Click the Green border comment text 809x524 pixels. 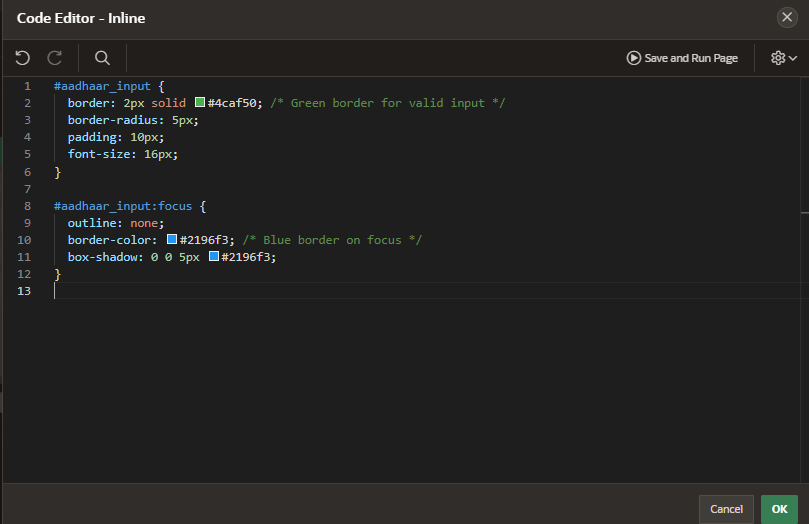coord(387,103)
